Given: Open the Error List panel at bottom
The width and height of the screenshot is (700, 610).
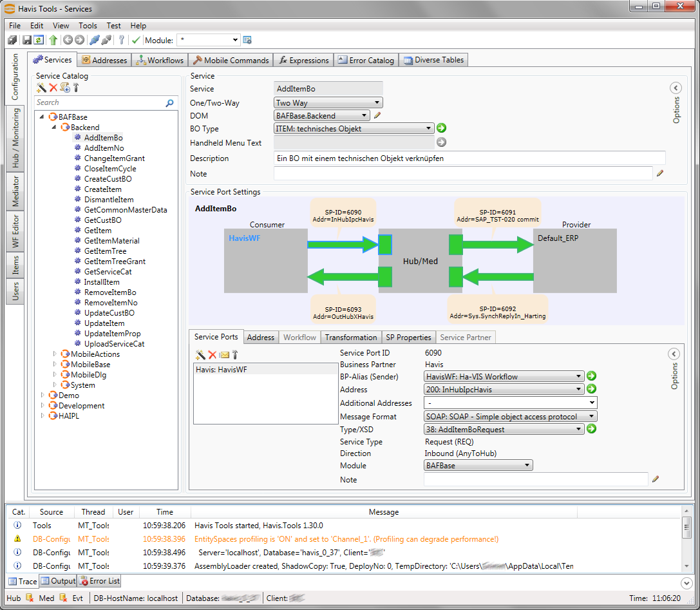Looking at the screenshot, I should [100, 581].
